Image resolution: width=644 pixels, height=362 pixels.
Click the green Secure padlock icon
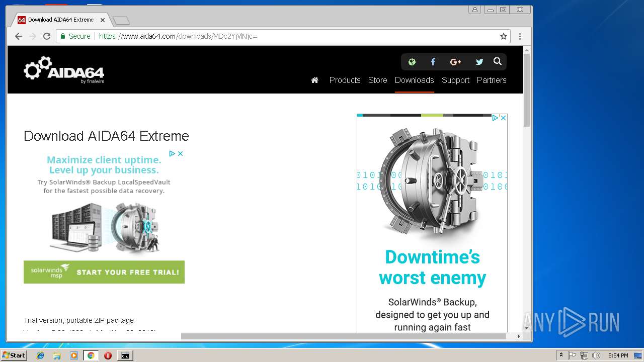(63, 36)
